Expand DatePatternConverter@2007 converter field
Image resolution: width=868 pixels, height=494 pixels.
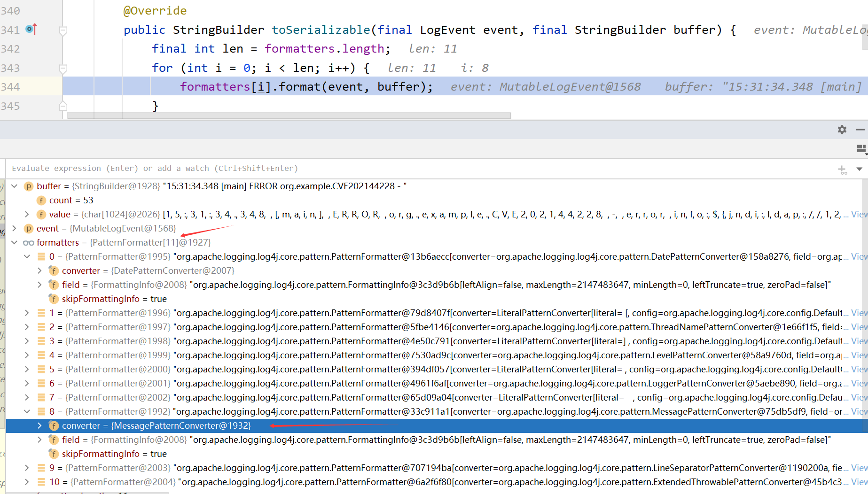[x=39, y=270]
